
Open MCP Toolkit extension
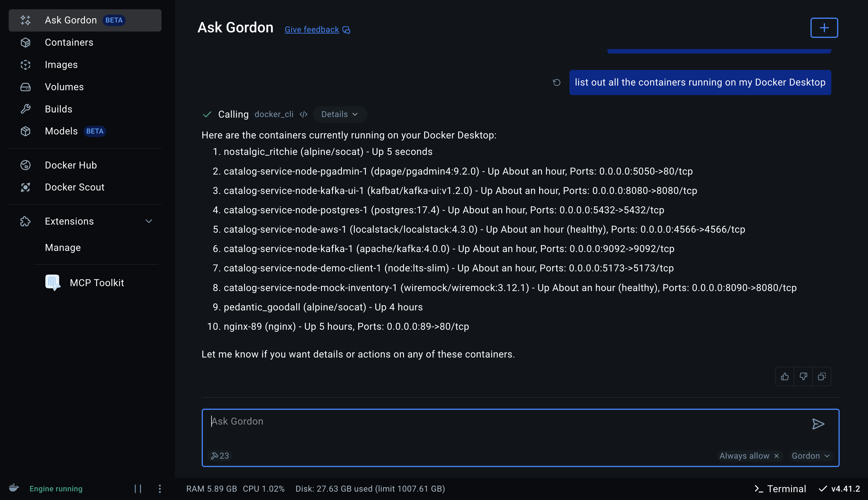[97, 283]
